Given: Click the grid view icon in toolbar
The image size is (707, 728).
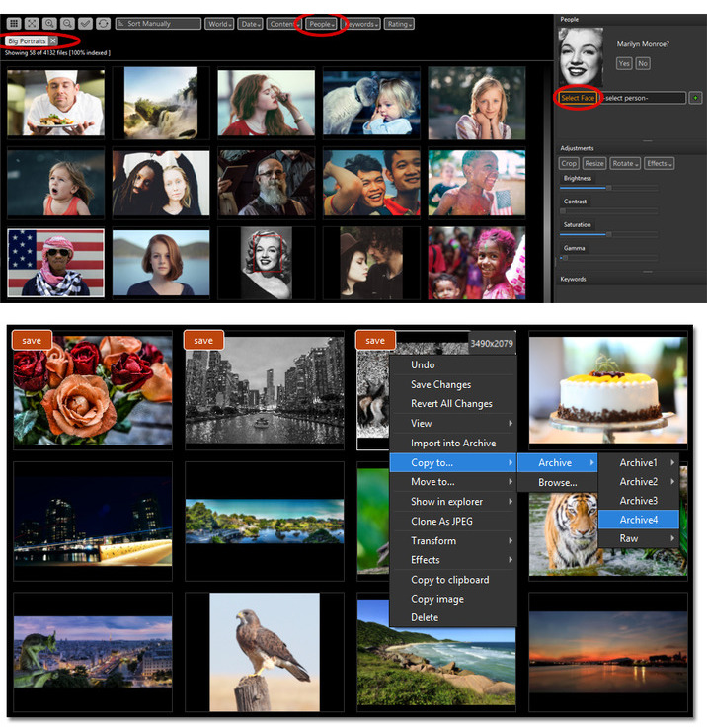Looking at the screenshot, I should click(14, 23).
